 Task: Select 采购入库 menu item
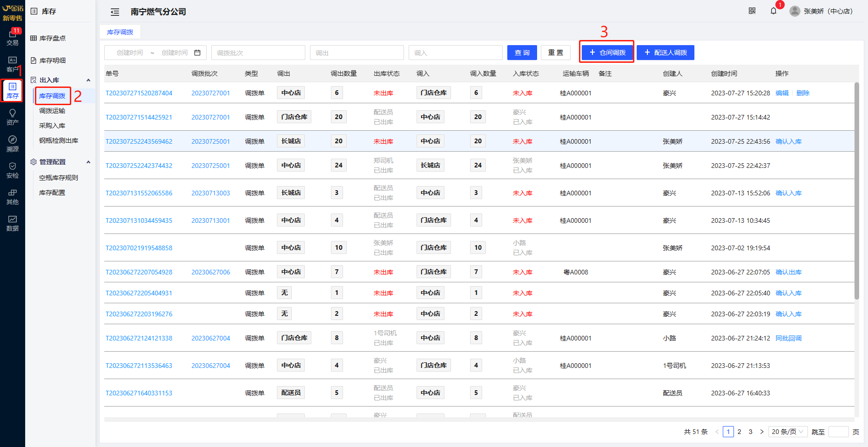click(x=52, y=126)
